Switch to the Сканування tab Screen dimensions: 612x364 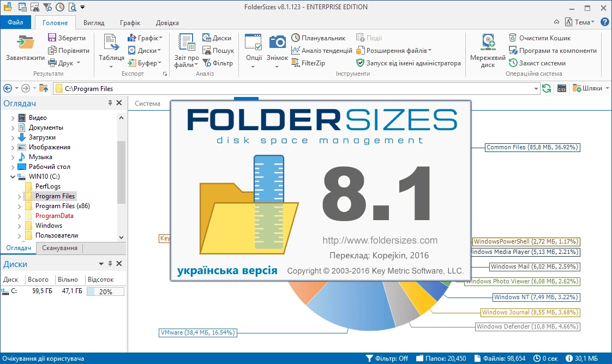coord(59,248)
